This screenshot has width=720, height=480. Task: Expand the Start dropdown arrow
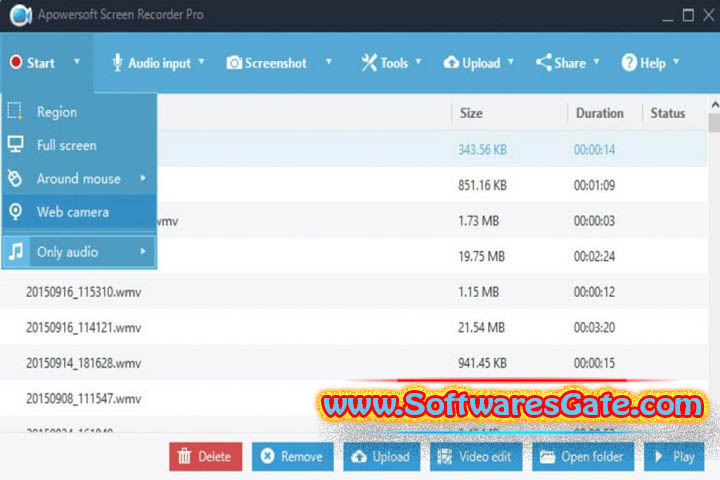pyautogui.click(x=77, y=62)
